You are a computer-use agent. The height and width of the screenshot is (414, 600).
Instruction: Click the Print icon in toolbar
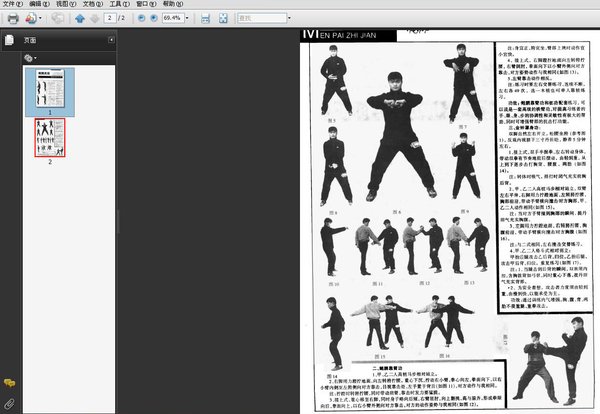click(13, 18)
